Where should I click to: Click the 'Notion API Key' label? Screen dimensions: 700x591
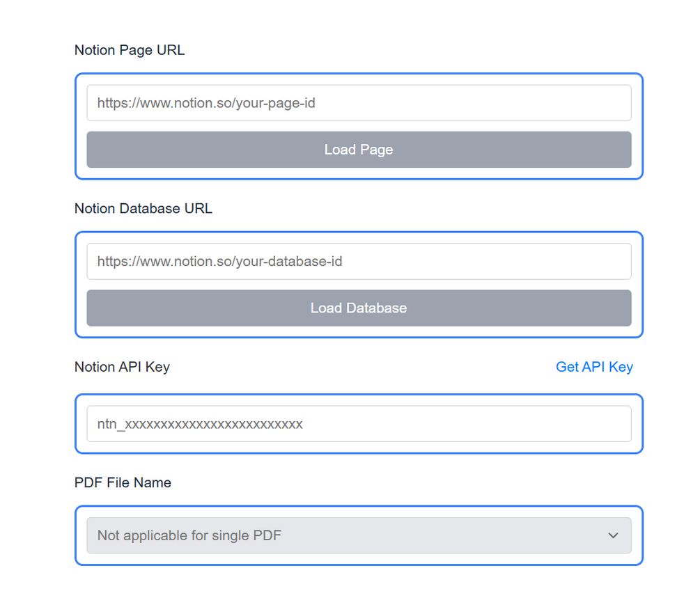tap(122, 367)
